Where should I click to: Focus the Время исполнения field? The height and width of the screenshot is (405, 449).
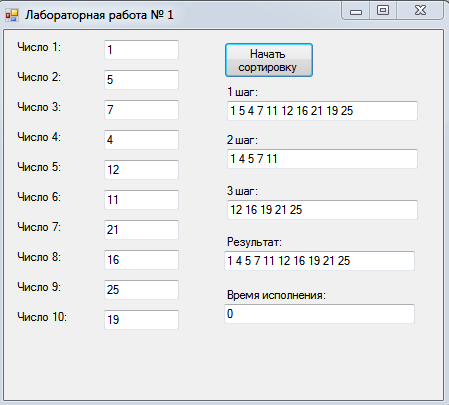319,314
